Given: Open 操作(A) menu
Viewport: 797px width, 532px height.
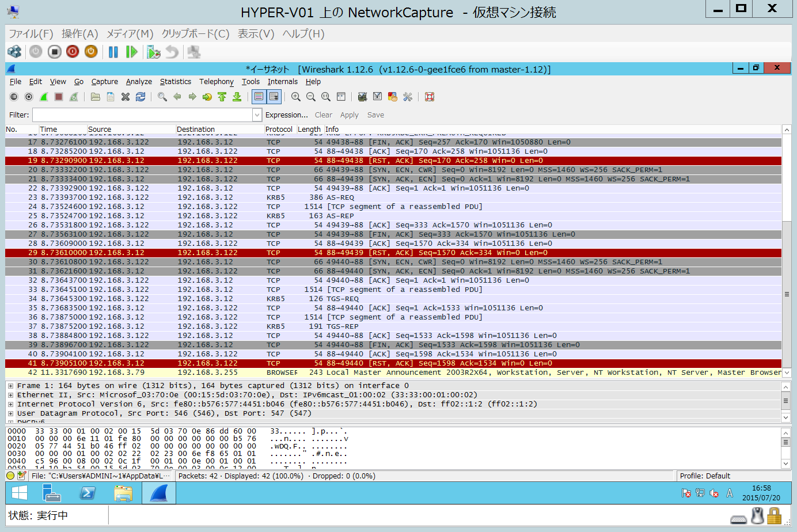Looking at the screenshot, I should (x=80, y=34).
